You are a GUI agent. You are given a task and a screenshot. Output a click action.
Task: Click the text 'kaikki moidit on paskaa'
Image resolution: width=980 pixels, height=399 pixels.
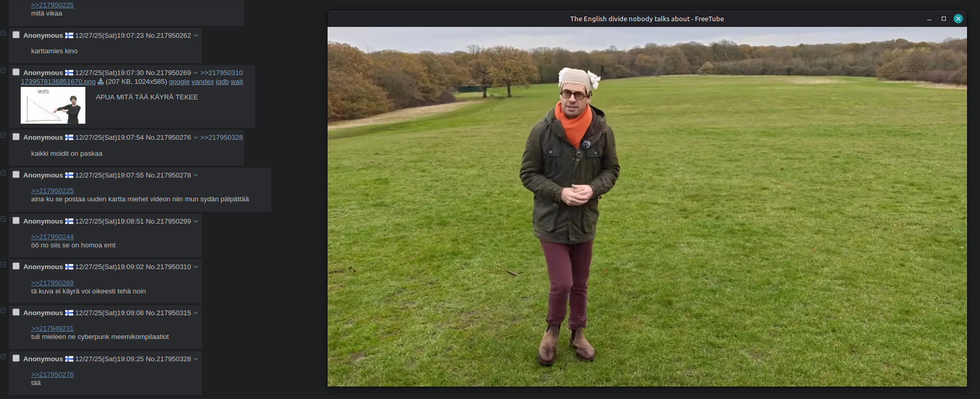(67, 154)
